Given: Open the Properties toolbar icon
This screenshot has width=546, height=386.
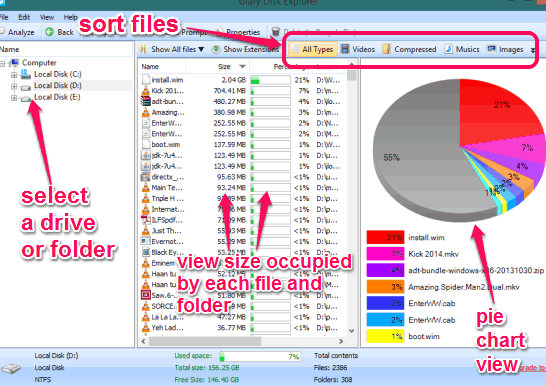Looking at the screenshot, I should (218, 32).
